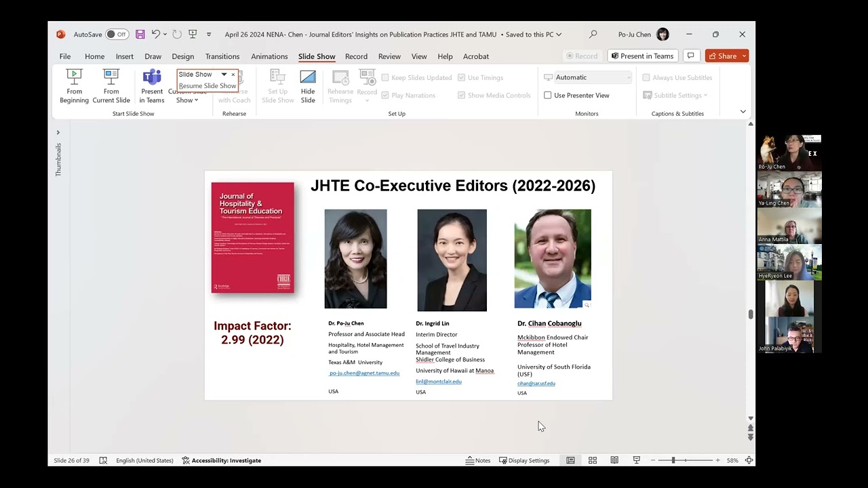The height and width of the screenshot is (488, 868).
Task: Switch to the Review tab
Action: coord(389,56)
